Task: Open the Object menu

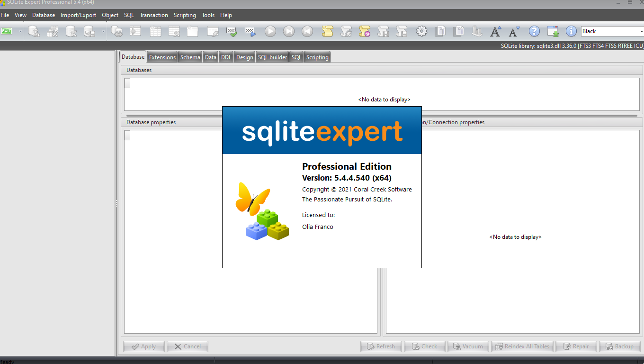Action: coord(110,15)
